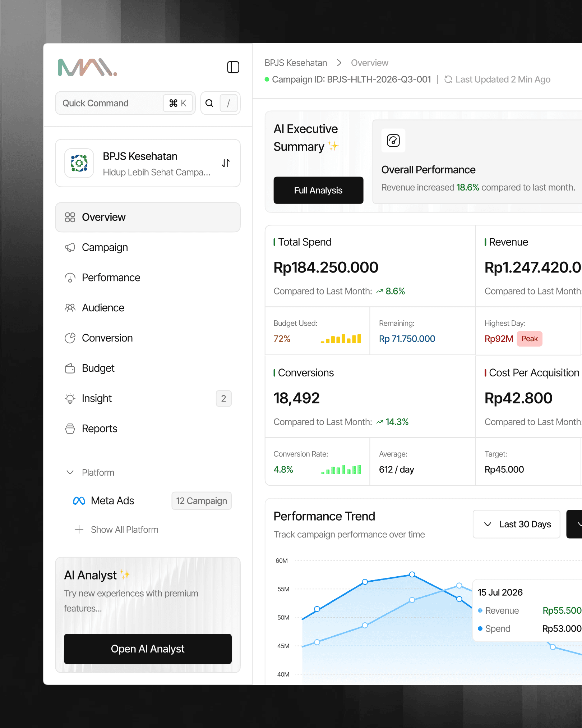Click the Insight notification badge 2
582x728 pixels.
[x=223, y=398]
